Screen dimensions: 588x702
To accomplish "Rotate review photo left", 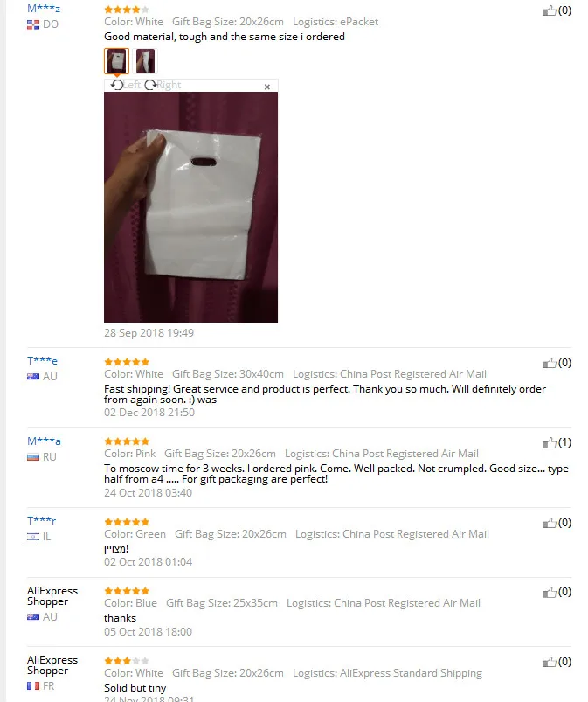I will (x=126, y=85).
